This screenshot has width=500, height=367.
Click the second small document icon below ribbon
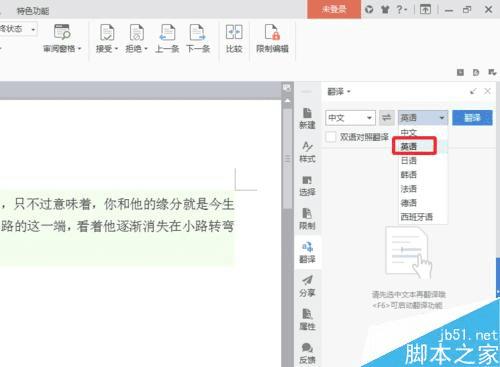pyautogui.click(x=476, y=72)
